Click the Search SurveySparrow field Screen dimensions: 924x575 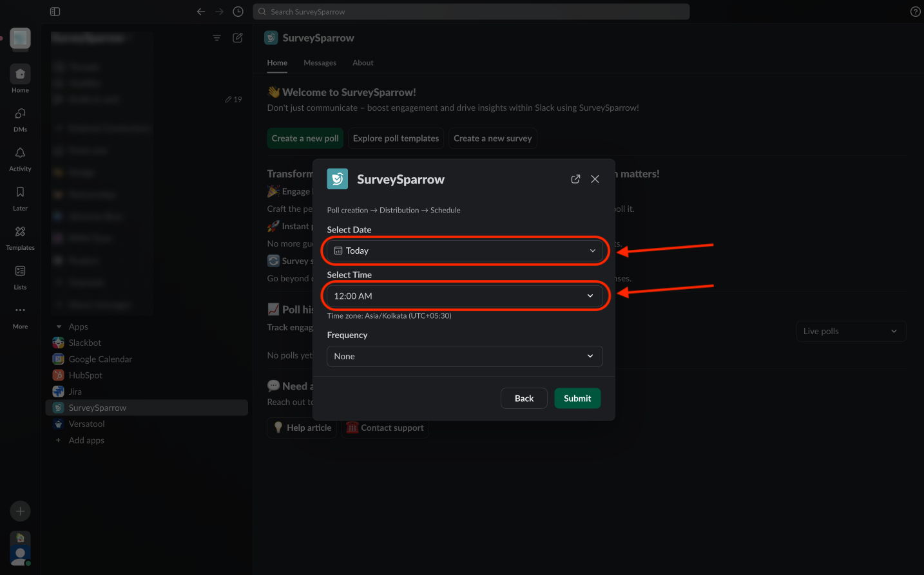click(x=471, y=12)
